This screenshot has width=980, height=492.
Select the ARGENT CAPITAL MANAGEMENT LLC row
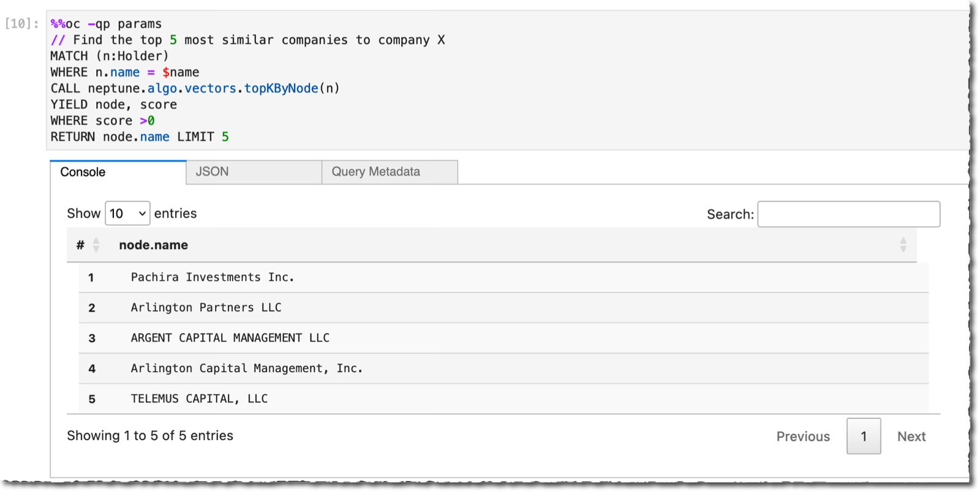point(503,338)
